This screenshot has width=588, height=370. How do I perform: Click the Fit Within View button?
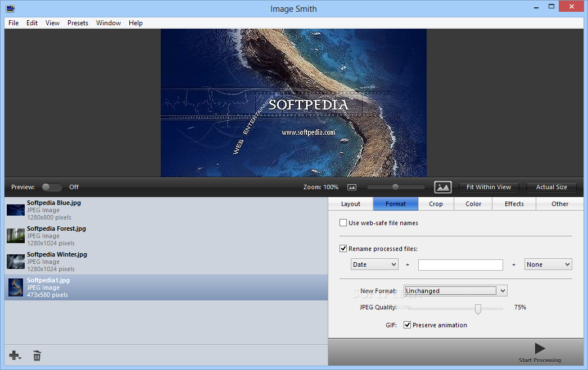pos(489,187)
